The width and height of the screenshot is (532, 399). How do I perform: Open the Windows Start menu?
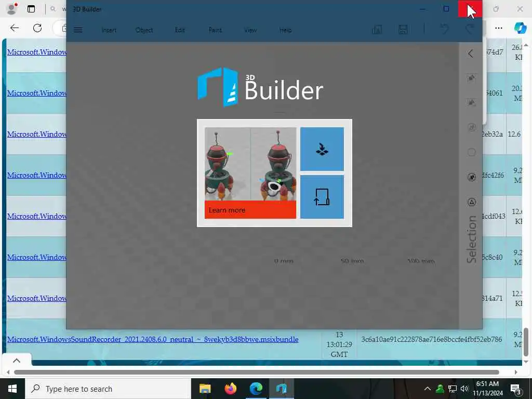[12, 389]
